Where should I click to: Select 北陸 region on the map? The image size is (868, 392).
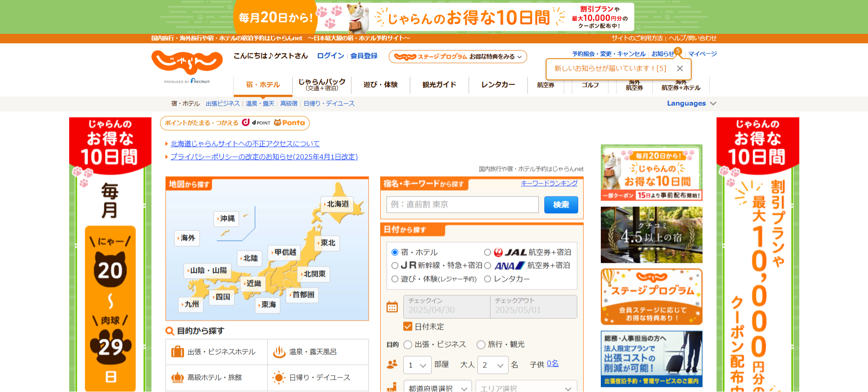coord(250,258)
